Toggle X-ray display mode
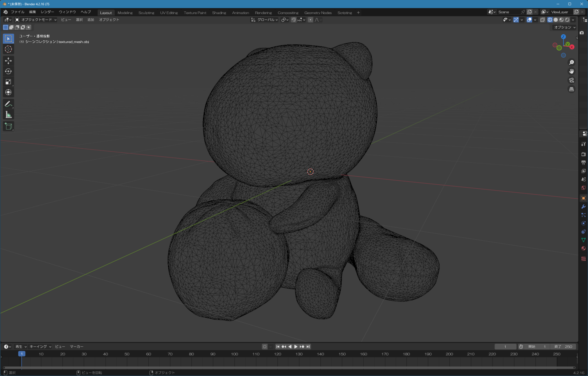 coord(542,20)
